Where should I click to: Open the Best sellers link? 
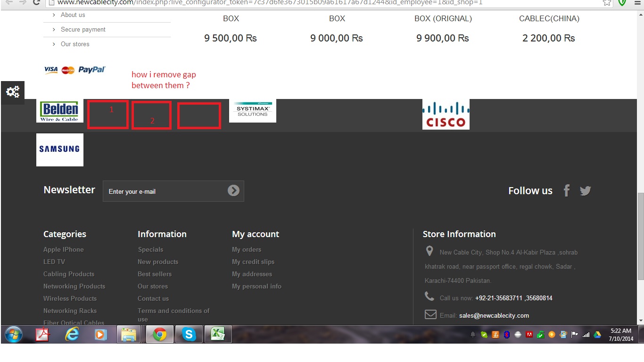155,274
